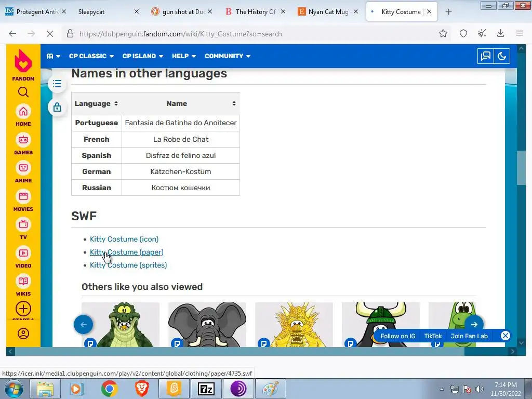Viewport: 532px width, 399px height.
Task: Switch to Protegent Antivirus tab
Action: [x=36, y=12]
